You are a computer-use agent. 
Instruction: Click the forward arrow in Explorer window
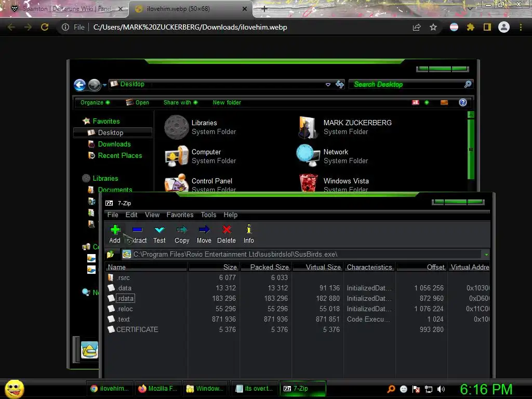tap(95, 85)
